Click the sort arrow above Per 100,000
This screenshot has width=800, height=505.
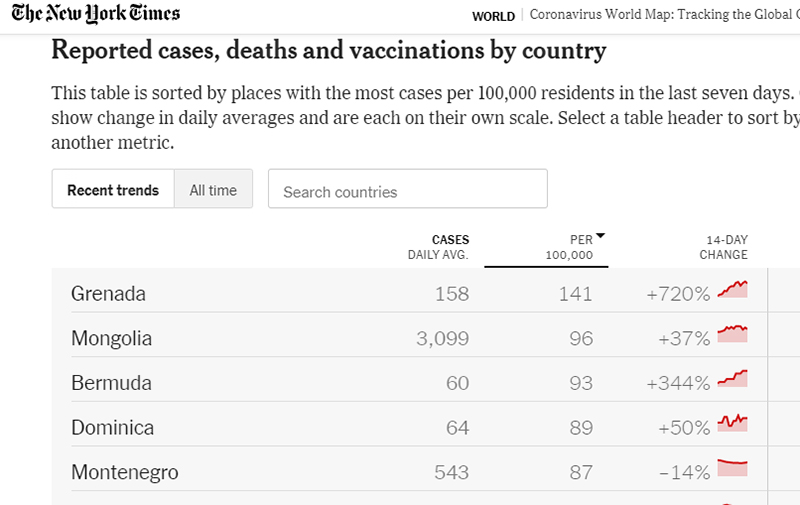[x=600, y=237]
